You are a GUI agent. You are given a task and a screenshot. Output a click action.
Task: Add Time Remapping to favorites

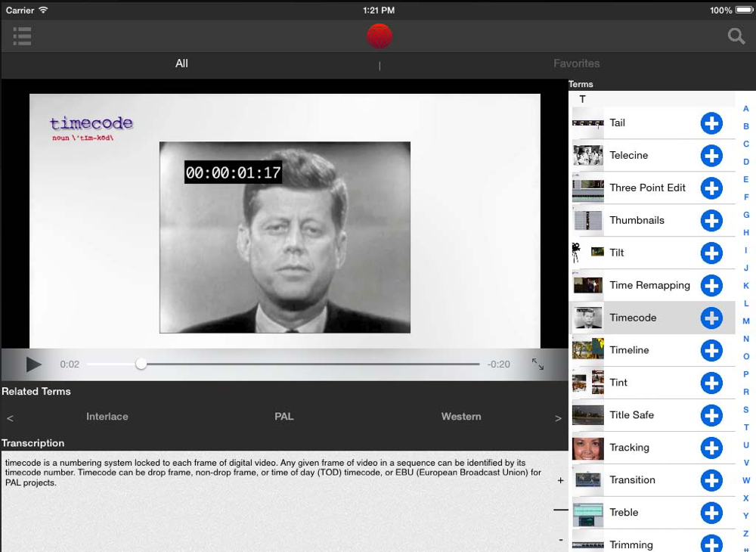point(711,285)
